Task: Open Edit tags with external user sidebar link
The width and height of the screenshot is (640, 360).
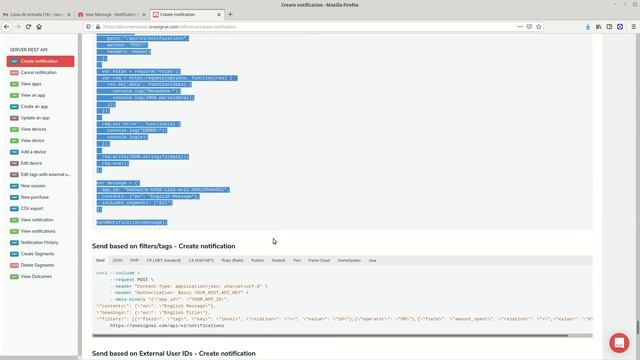Action: [46, 175]
